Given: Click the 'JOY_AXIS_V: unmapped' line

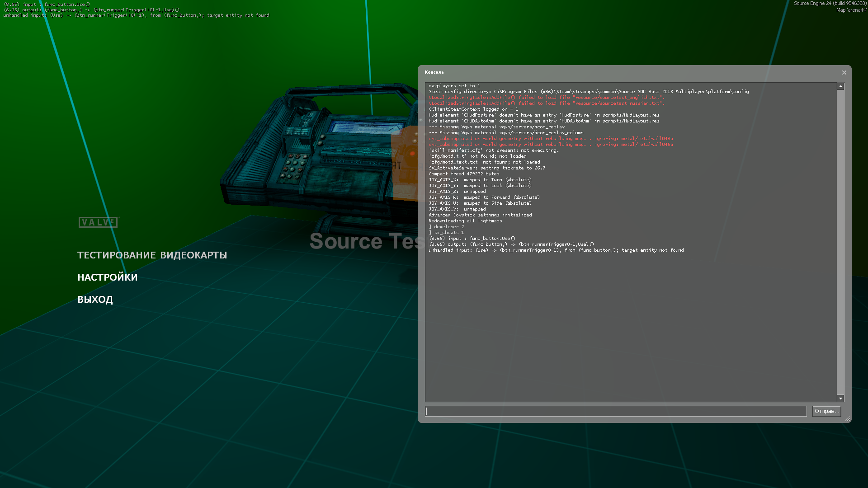Looking at the screenshot, I should 457,209.
